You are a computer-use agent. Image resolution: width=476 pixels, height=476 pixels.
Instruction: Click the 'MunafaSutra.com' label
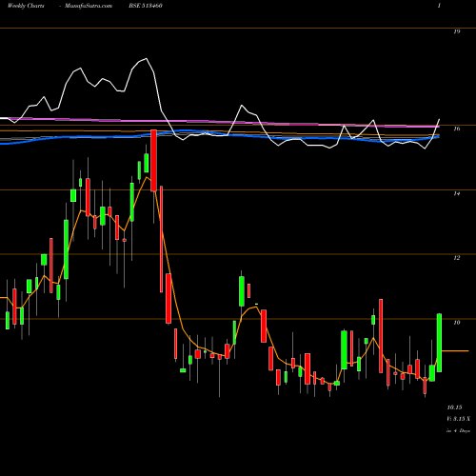[89, 6]
